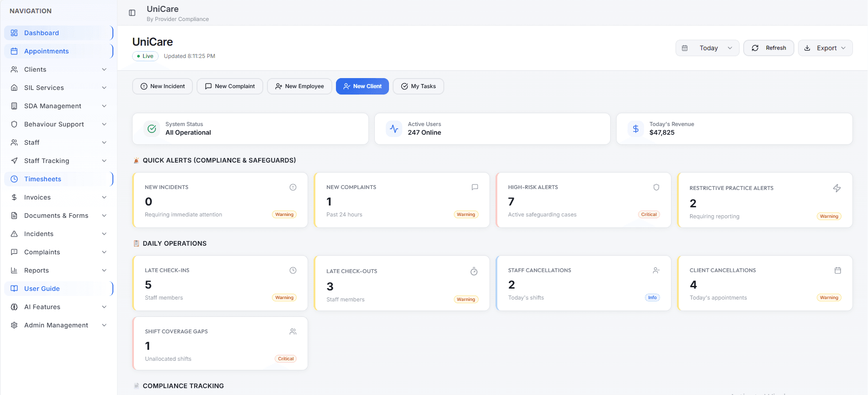Expand the Admin Management chevron
This screenshot has height=395, width=868.
pyautogui.click(x=104, y=325)
